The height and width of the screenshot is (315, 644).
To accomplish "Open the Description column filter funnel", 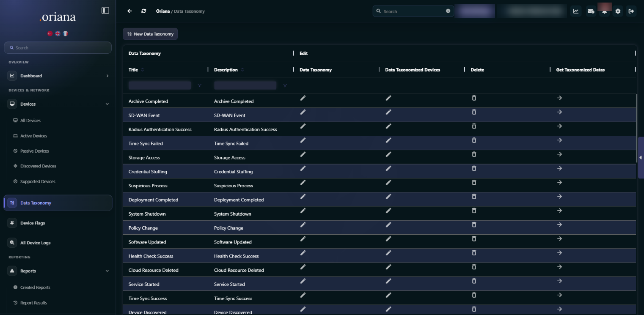I will coord(285,85).
